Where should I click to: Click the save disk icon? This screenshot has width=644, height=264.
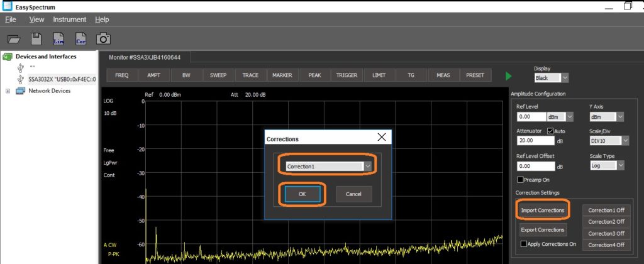[36, 39]
